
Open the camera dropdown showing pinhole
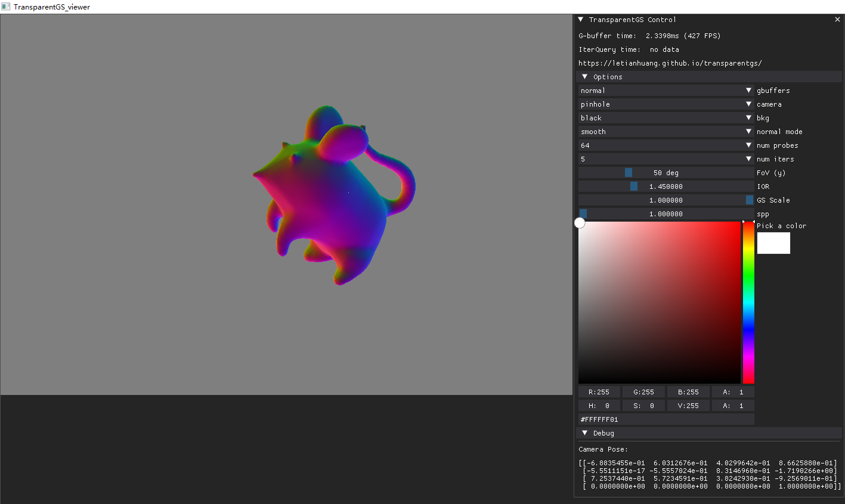(x=666, y=104)
